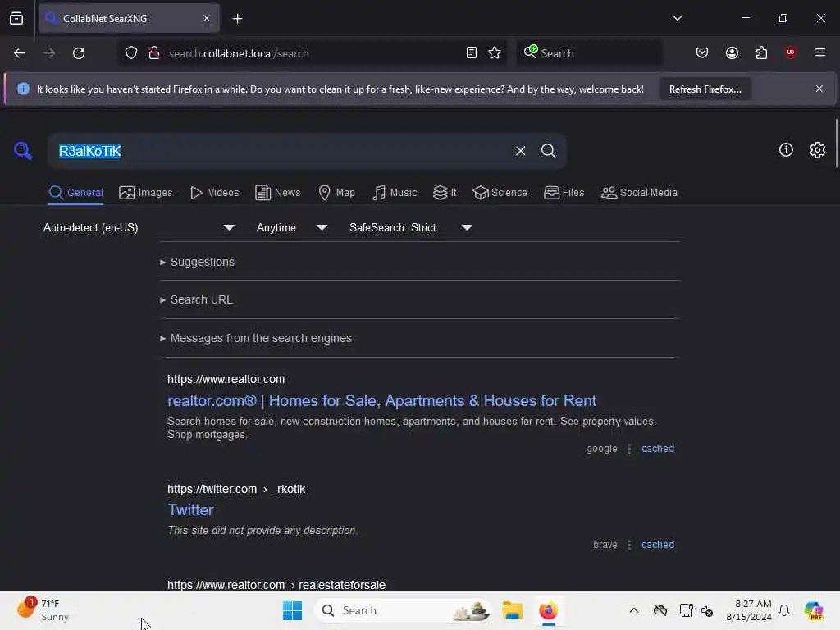The image size is (840, 630).
Task: Clear the search query
Action: [x=520, y=151]
